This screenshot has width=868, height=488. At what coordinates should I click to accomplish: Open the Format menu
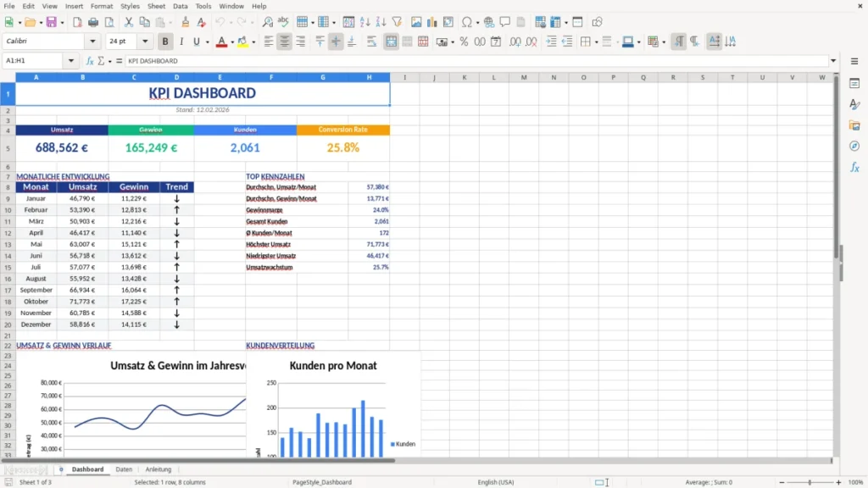coord(102,6)
